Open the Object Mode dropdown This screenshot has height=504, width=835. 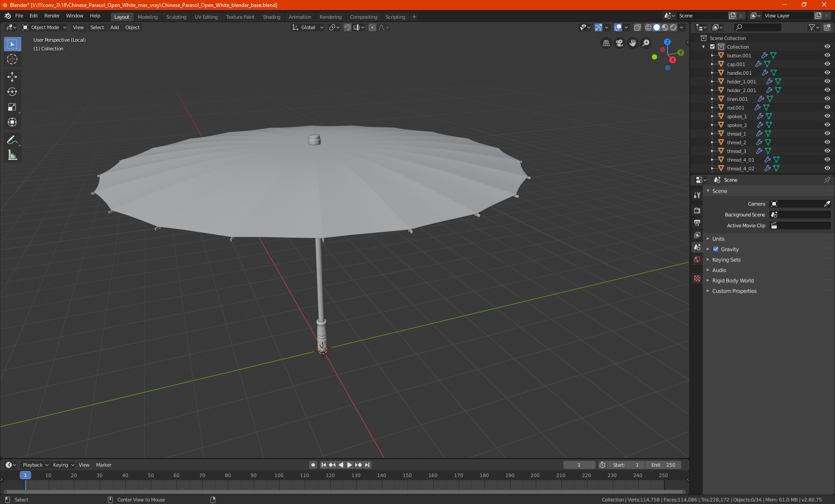click(x=44, y=27)
